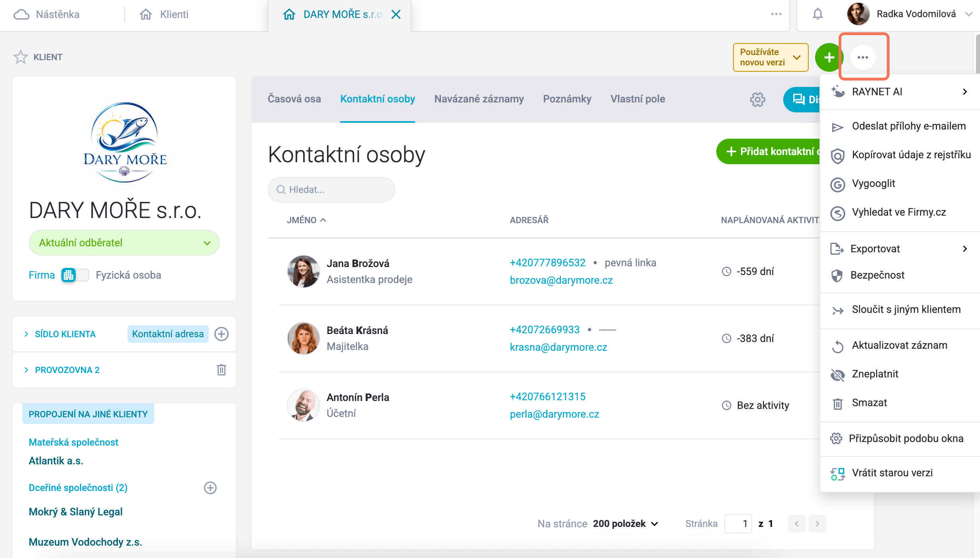Open the three-dot more actions menu
The image size is (980, 558).
point(863,57)
